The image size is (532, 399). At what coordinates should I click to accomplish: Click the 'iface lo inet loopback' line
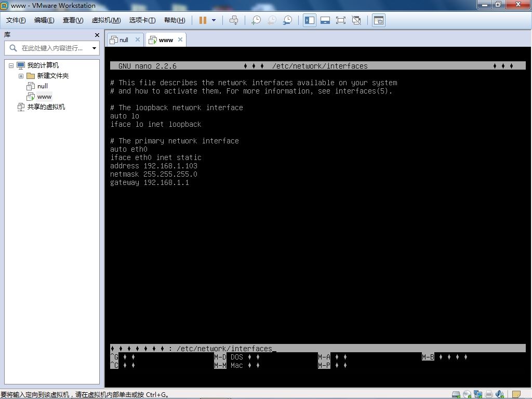pos(156,125)
